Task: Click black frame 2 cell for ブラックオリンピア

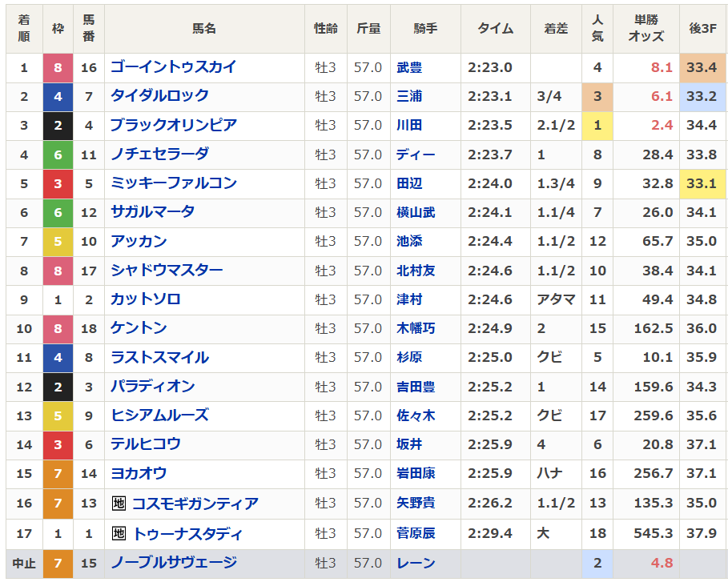Action: (58, 126)
